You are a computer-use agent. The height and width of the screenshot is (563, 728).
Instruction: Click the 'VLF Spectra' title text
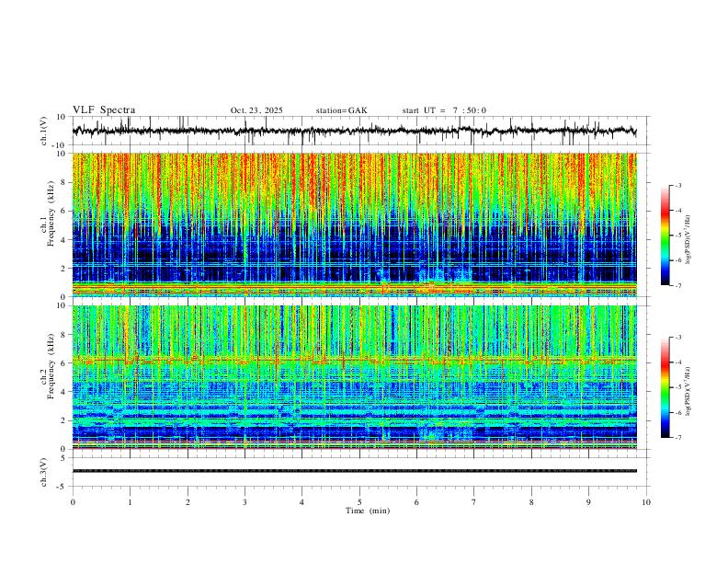coord(104,110)
